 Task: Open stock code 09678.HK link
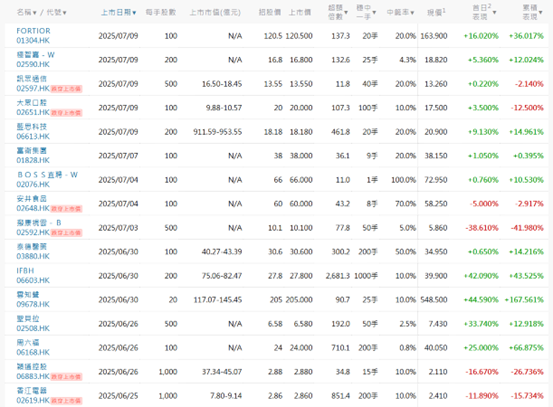[x=33, y=304]
